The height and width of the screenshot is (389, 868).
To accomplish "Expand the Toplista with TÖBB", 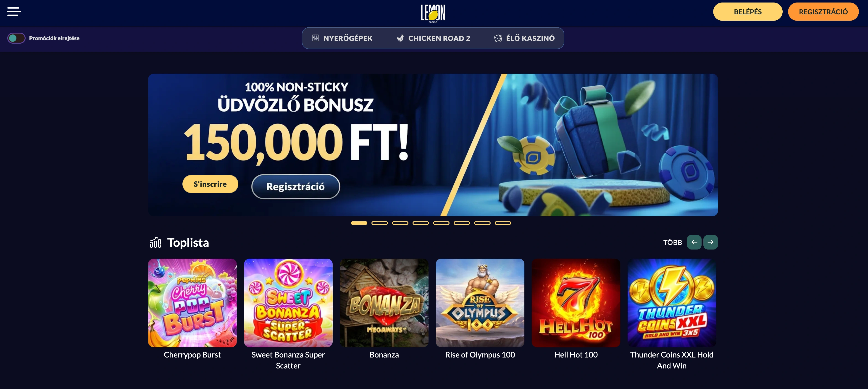I will 673,242.
